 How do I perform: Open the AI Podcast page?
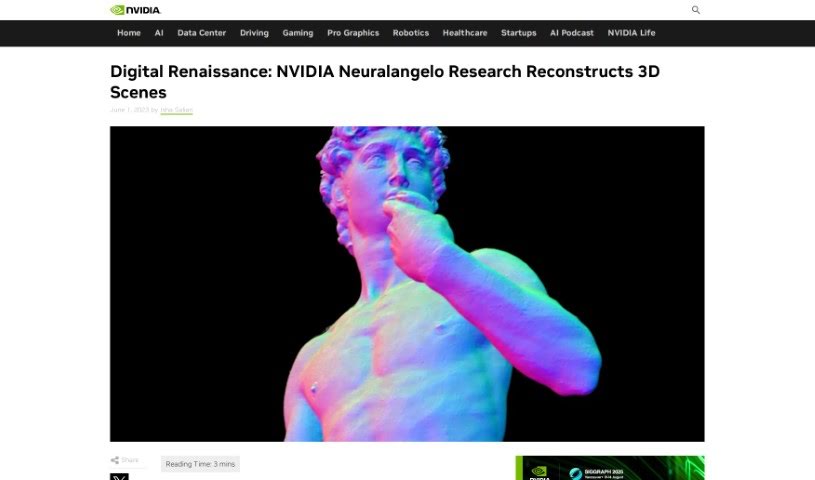(x=572, y=33)
